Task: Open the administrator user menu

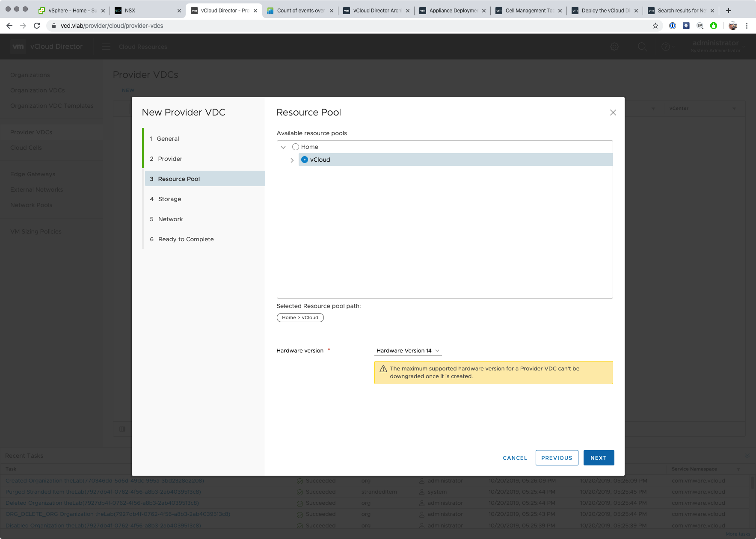Action: [718, 46]
